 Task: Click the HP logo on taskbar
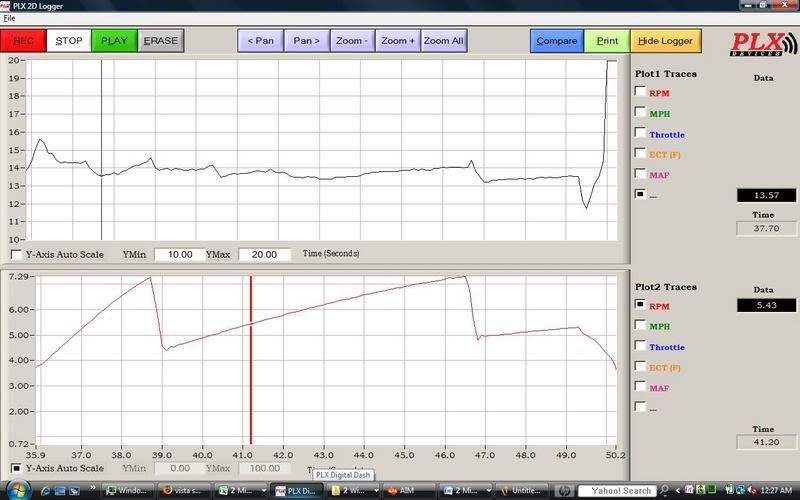tap(564, 491)
